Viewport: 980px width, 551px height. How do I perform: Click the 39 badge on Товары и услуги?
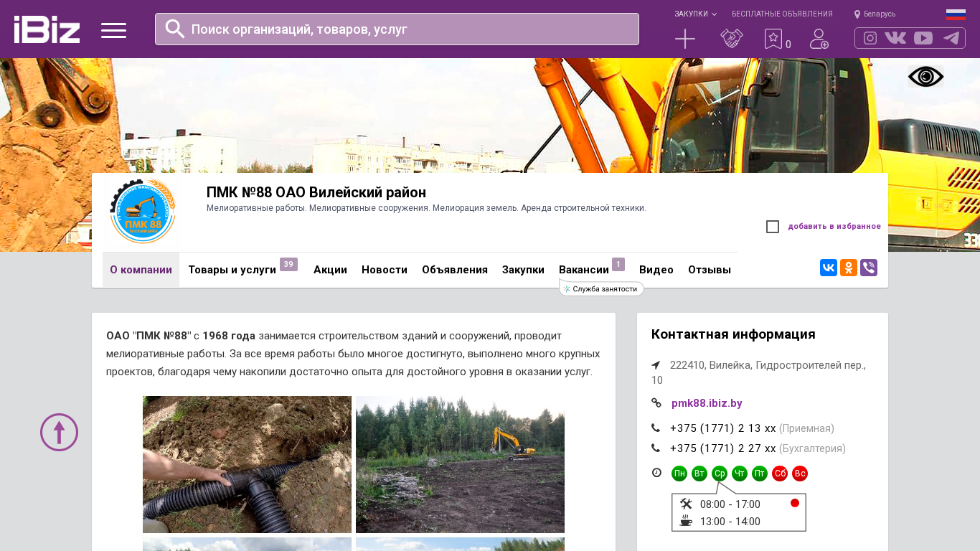(x=288, y=264)
